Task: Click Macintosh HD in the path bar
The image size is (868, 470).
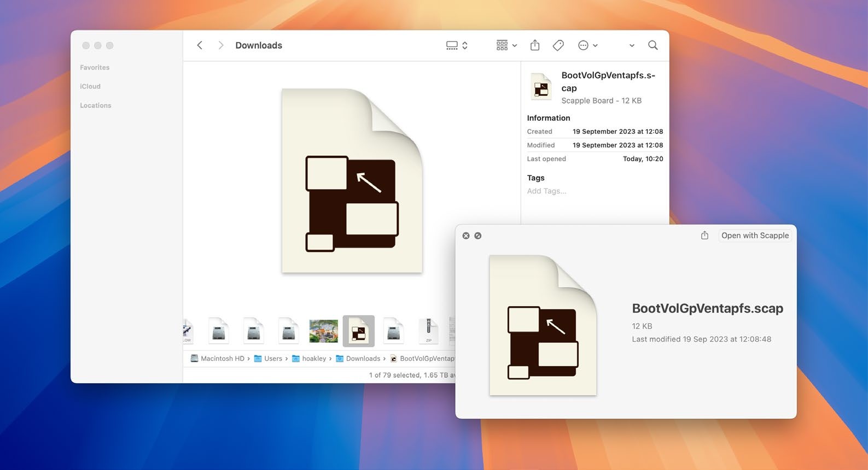Action: [217, 359]
